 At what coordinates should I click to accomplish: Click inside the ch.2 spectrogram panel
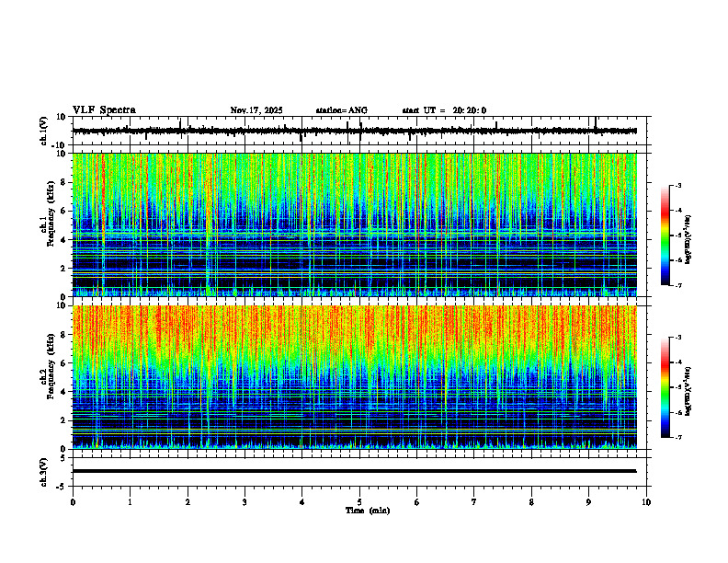354,377
